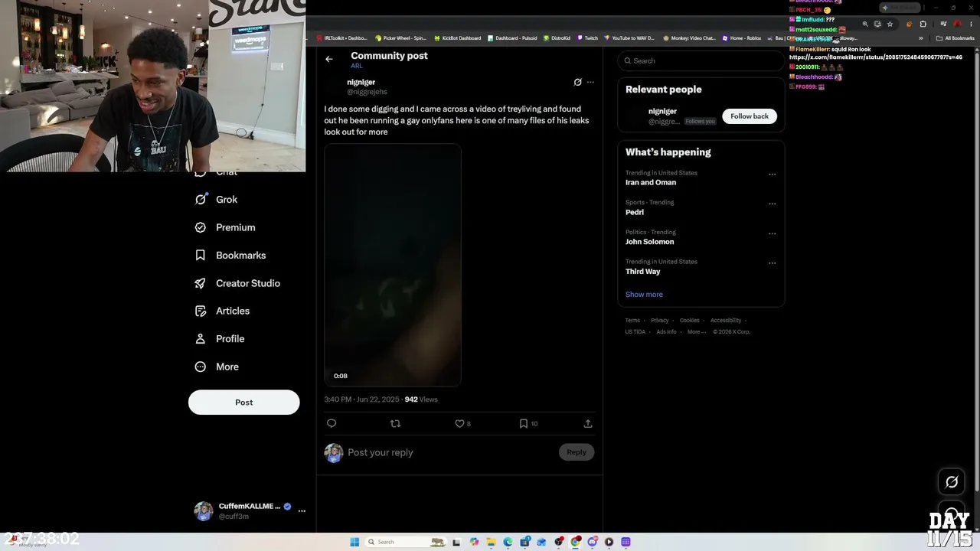Open options for John Solomon trend
Image resolution: width=980 pixels, height=551 pixels.
[772, 233]
